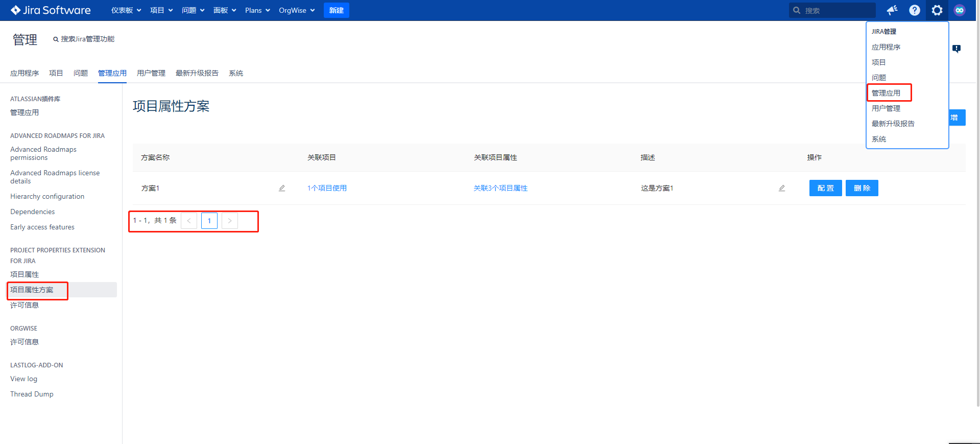Open Hierarchy configuration in sidebar
The image size is (980, 444).
click(x=47, y=196)
